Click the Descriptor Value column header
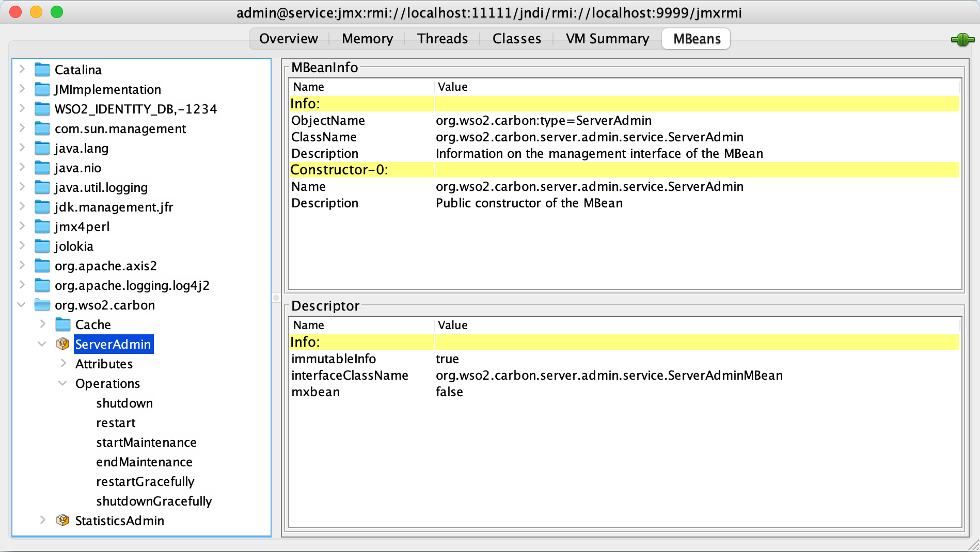The width and height of the screenshot is (980, 552). click(697, 325)
